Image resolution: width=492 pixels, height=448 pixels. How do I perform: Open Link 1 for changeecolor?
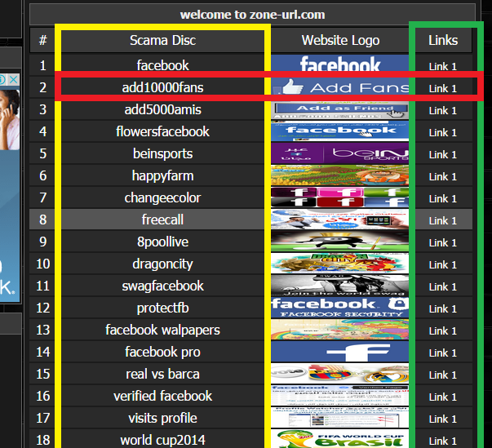443,198
